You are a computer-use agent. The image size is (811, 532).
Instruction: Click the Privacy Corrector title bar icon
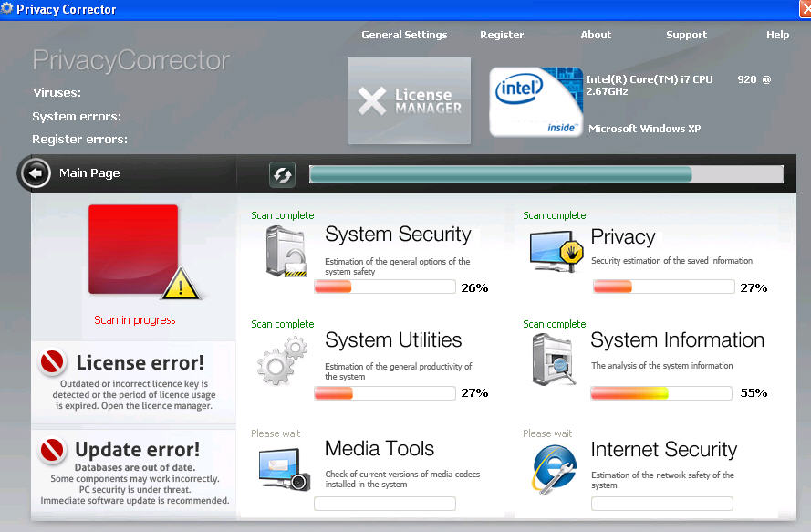tap(9, 8)
